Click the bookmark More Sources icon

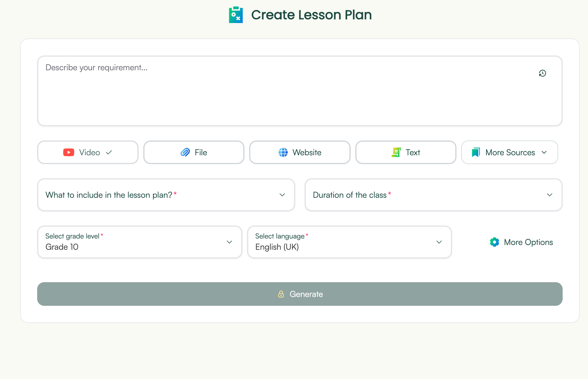tap(476, 152)
